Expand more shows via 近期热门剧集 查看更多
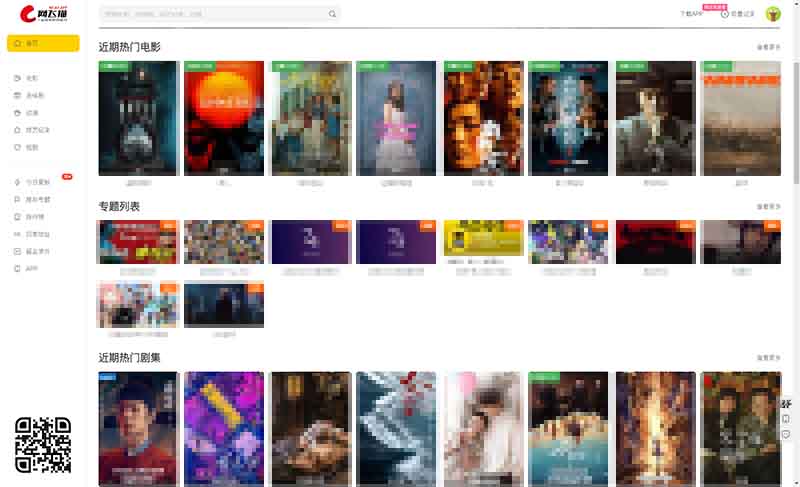800x487 pixels. 768,358
